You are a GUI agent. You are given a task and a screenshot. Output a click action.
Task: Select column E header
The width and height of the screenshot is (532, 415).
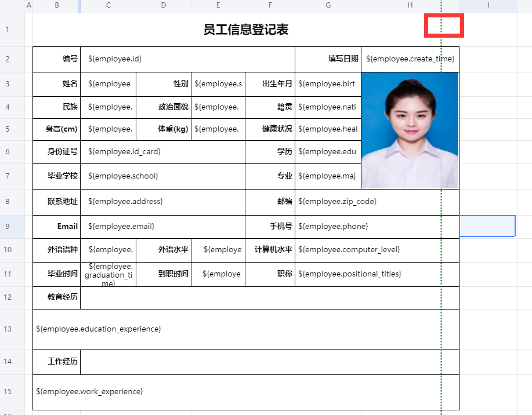click(x=218, y=5)
